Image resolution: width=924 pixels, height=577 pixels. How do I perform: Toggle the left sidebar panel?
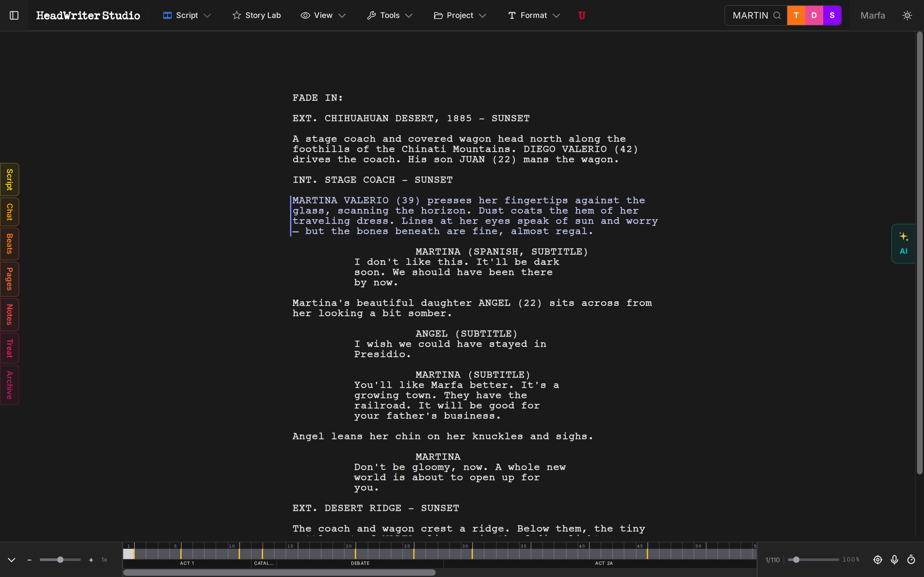pyautogui.click(x=14, y=15)
